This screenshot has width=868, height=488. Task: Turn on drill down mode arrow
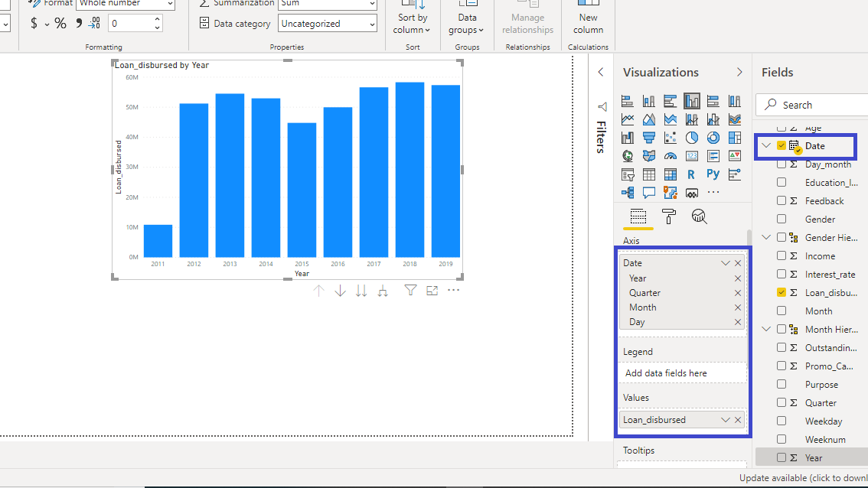point(340,291)
